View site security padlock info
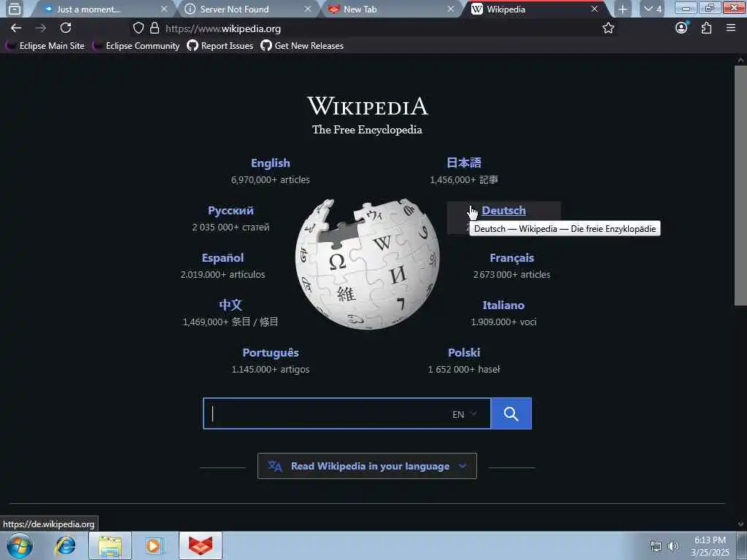Viewport: 747px width, 560px height. [155, 28]
